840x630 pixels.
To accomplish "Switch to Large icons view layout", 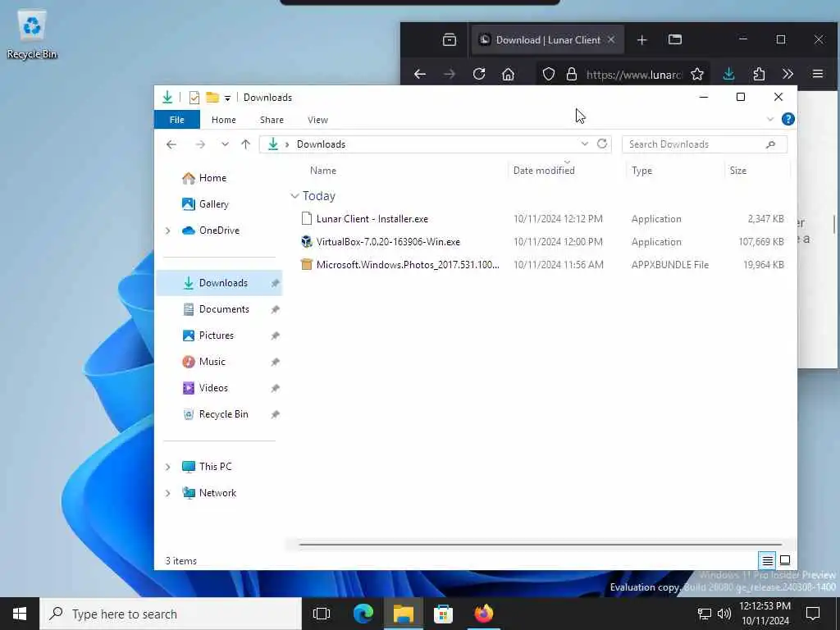I will pos(785,560).
